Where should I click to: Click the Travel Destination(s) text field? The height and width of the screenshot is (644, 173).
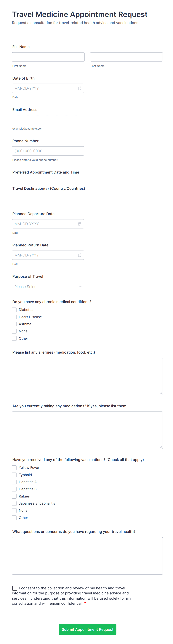coord(48,199)
